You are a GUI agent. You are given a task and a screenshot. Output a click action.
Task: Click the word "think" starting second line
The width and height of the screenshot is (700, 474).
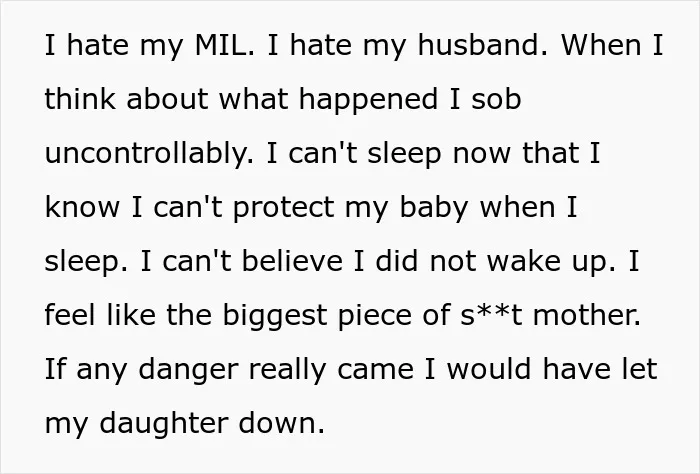[80, 99]
